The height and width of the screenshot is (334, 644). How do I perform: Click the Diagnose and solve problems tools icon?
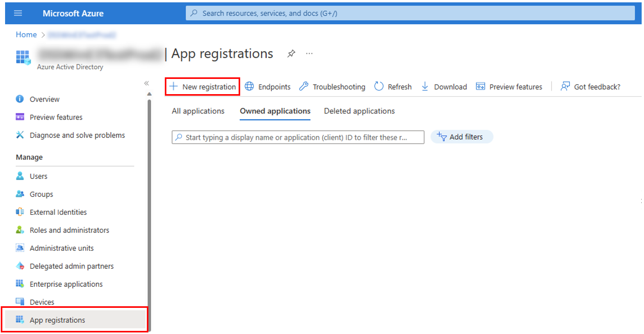[20, 135]
